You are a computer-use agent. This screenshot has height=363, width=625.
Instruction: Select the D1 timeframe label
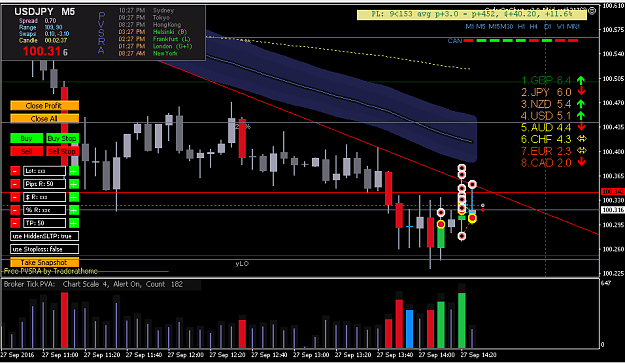tap(548, 27)
